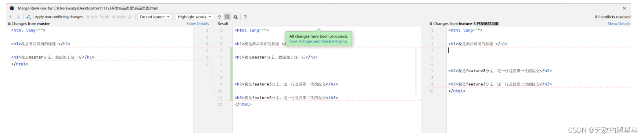Click the h3 feature3 line in Result pane
The height and width of the screenshot is (137, 644).
286,98
